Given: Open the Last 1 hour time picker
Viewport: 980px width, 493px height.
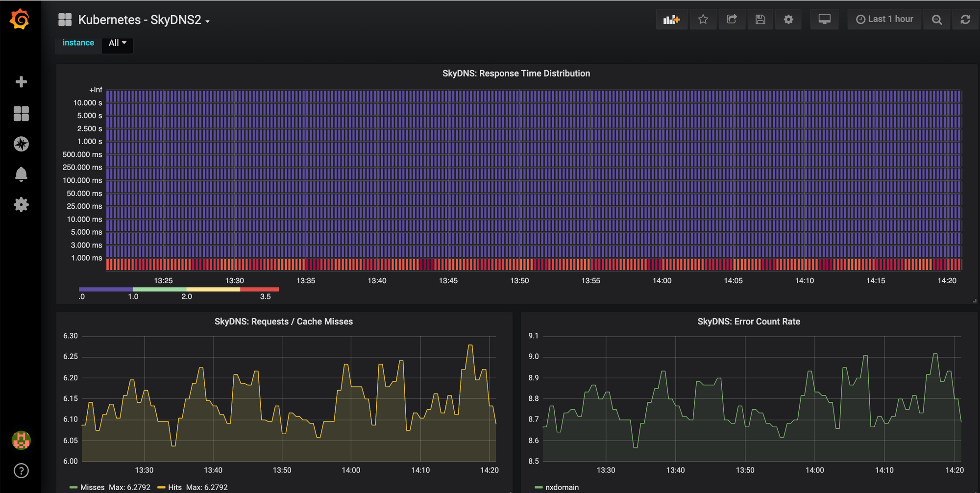Looking at the screenshot, I should pyautogui.click(x=884, y=19).
